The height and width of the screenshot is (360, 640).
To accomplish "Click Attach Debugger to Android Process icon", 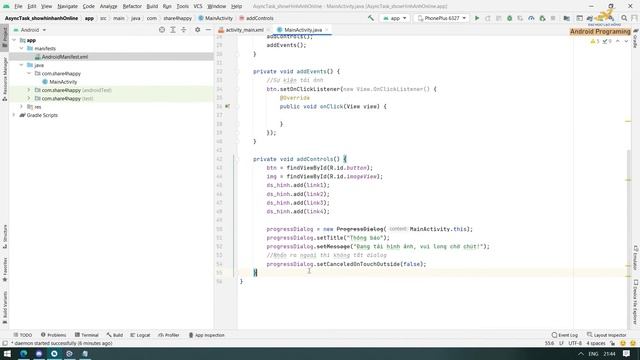I will pos(542,18).
